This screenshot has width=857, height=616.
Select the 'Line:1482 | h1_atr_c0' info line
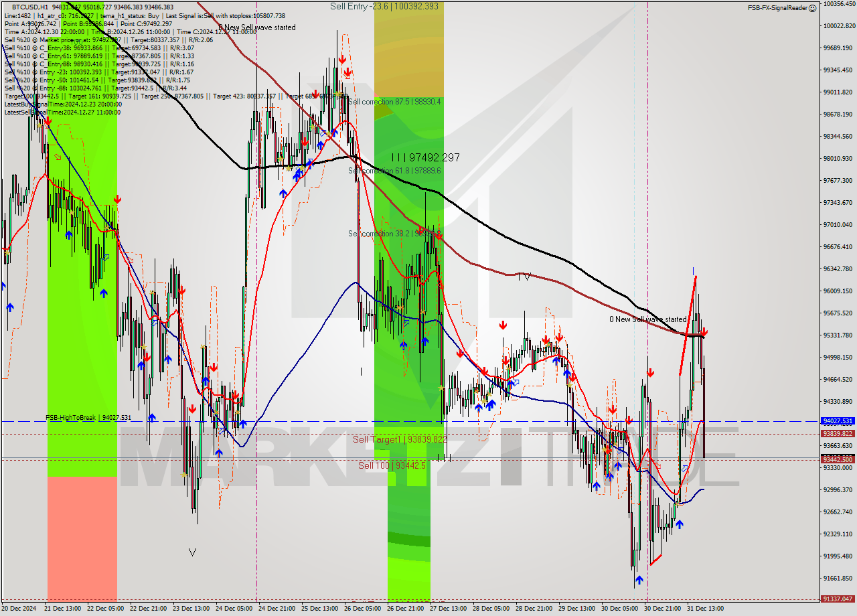145,15
